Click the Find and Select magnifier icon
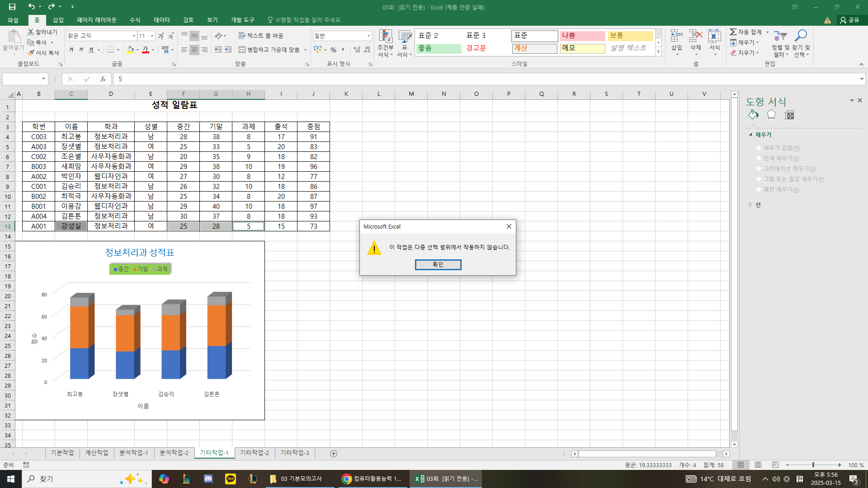Screen dimensions: 868x488 click(801, 36)
